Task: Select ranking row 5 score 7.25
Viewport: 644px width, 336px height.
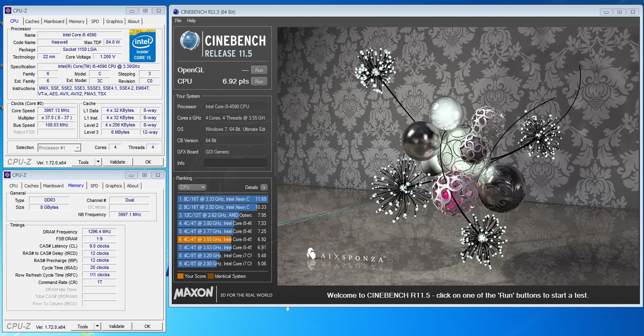Action: [x=223, y=231]
